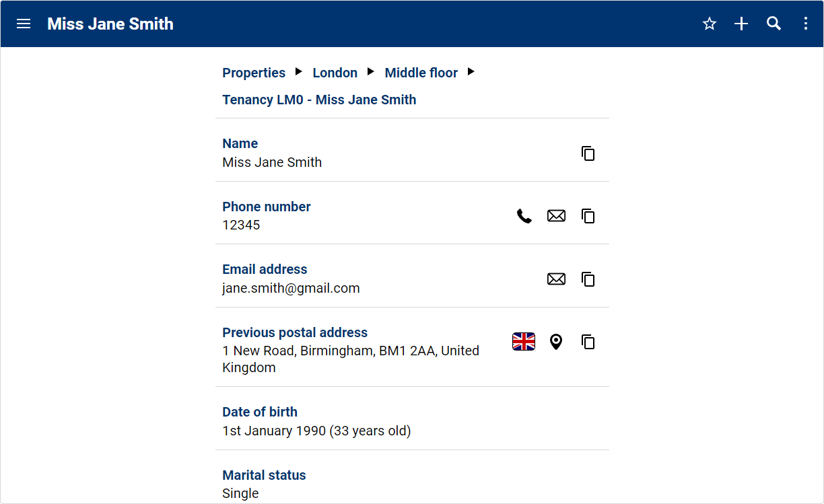Send text message to phone number

556,216
